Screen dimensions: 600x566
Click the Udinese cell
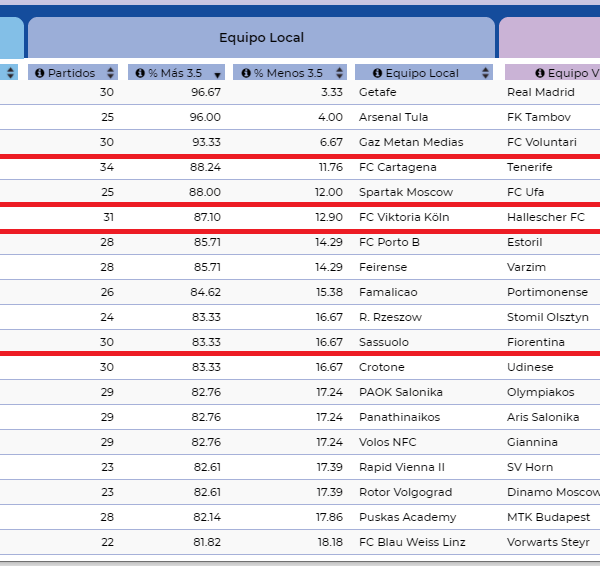point(530,367)
